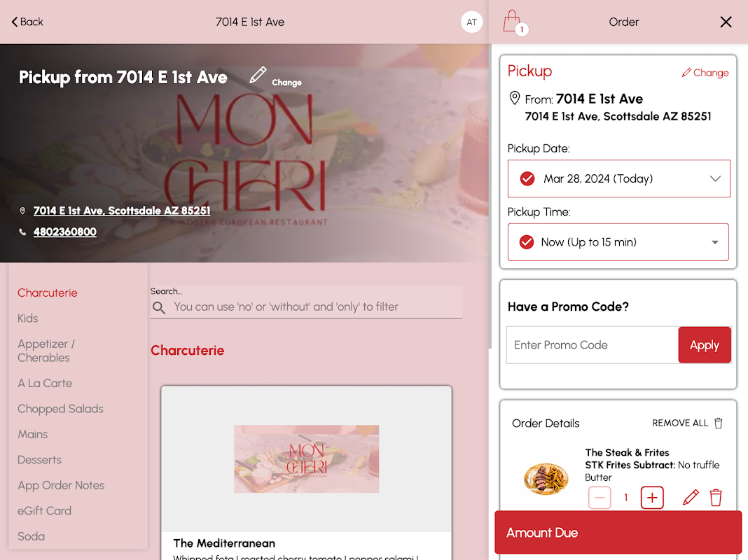Click the Enter Promo Code field

click(x=593, y=345)
